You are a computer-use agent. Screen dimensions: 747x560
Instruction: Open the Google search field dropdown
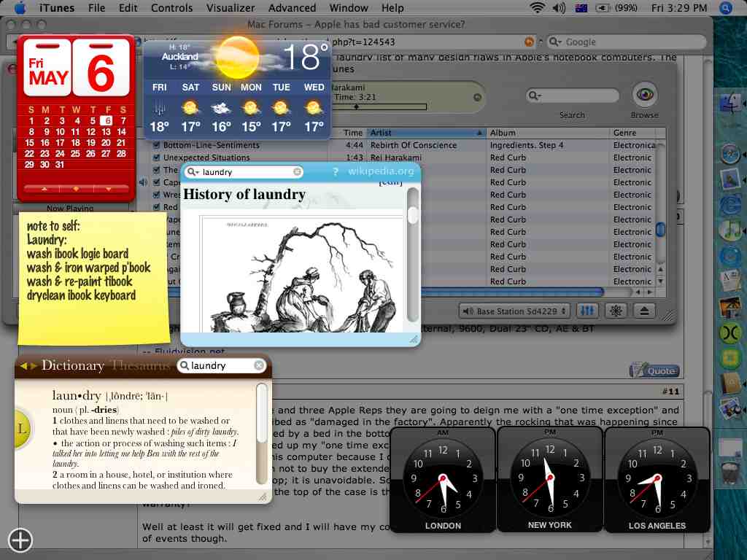[555, 42]
